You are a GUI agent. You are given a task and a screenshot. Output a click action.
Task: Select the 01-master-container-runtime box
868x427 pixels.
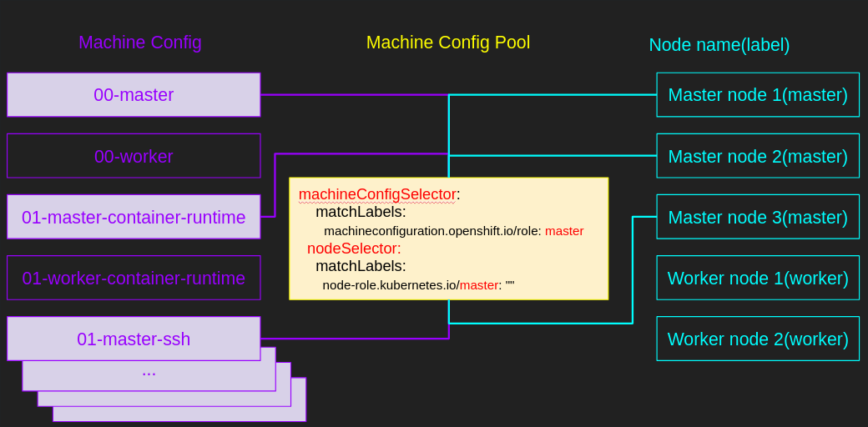pyautogui.click(x=134, y=217)
